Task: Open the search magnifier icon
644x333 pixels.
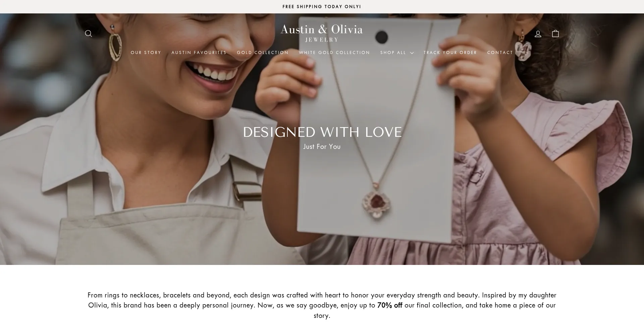Action: [89, 34]
